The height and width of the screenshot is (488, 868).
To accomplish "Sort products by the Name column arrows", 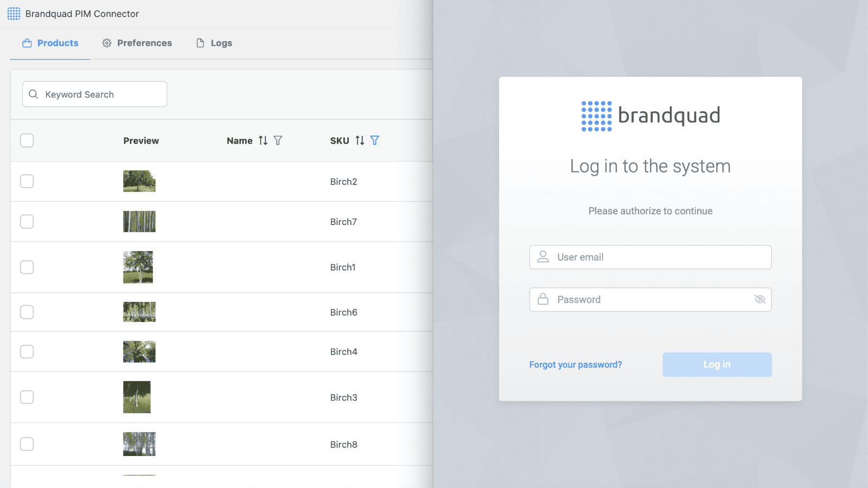I will (x=263, y=140).
